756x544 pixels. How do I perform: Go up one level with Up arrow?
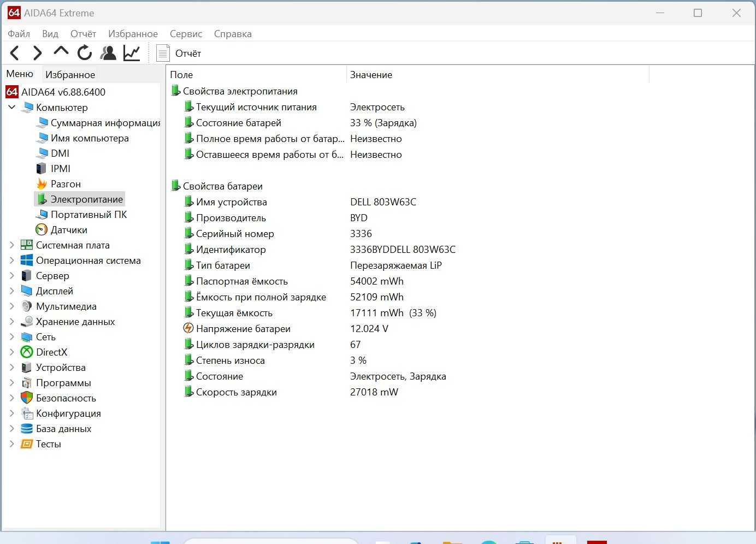pyautogui.click(x=61, y=52)
